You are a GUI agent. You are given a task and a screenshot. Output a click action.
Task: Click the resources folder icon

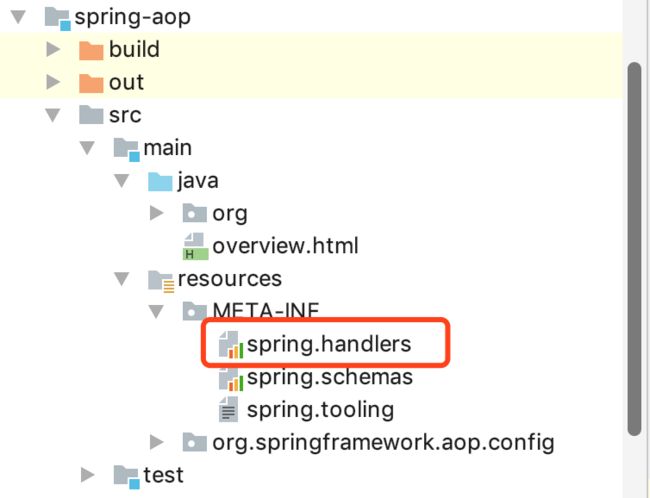point(161,282)
